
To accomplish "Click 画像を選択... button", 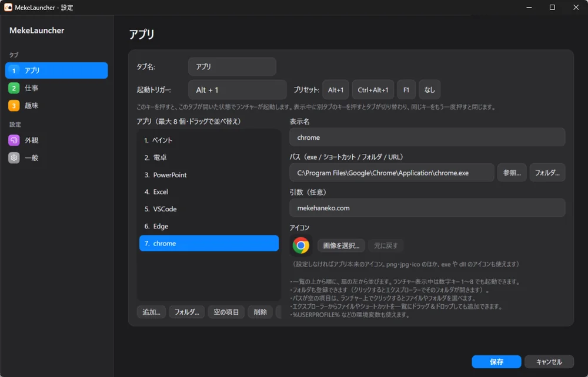I will 341,245.
